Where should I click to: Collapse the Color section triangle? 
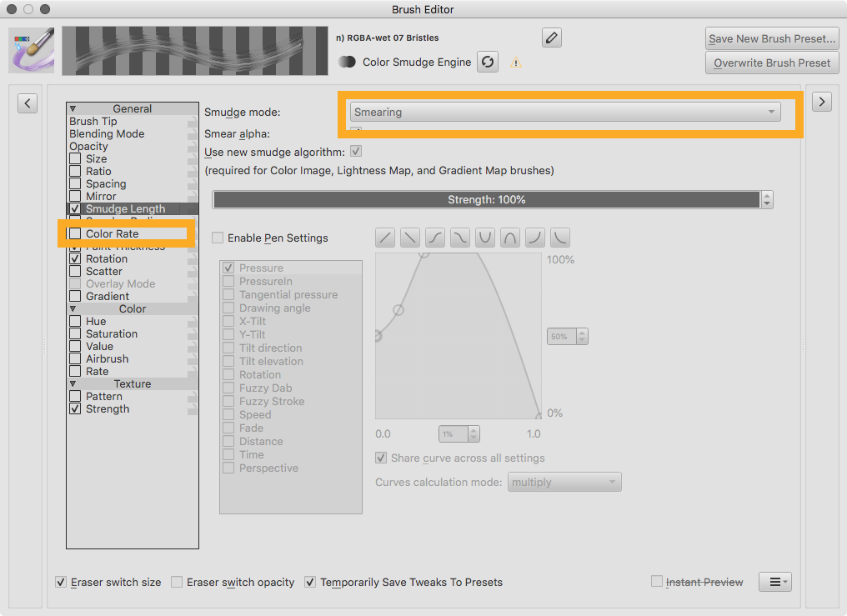coord(73,308)
